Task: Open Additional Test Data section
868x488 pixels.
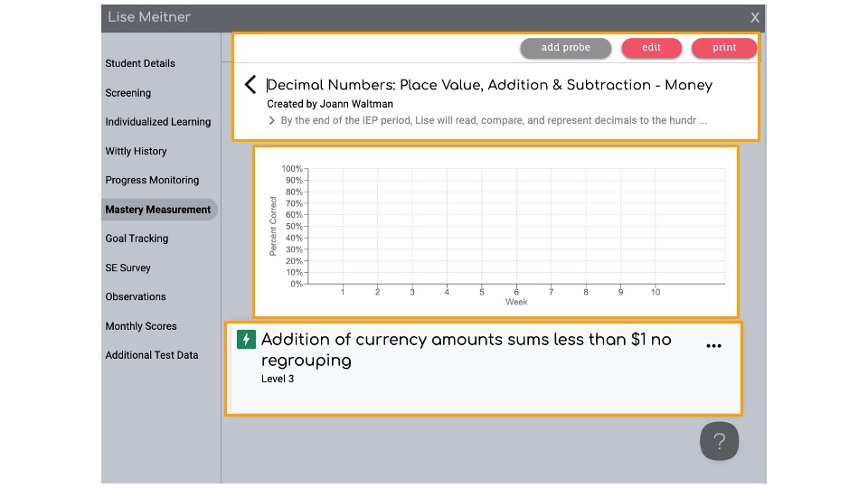Action: 152,355
